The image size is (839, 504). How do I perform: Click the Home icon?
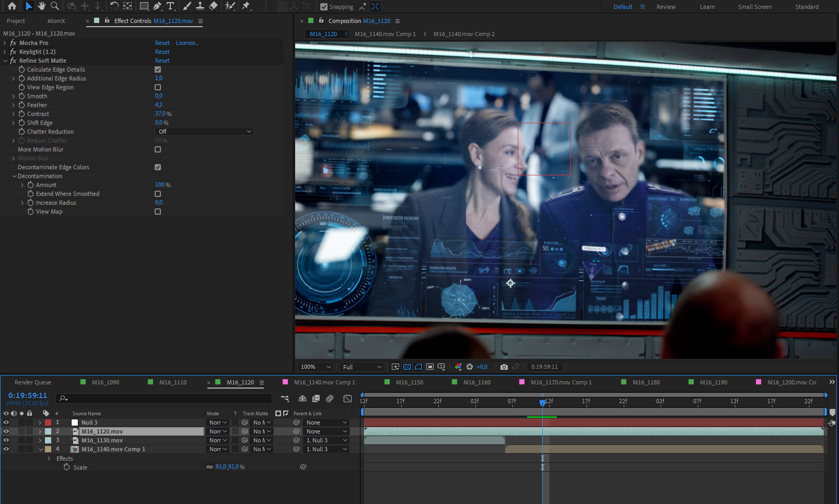tap(11, 6)
